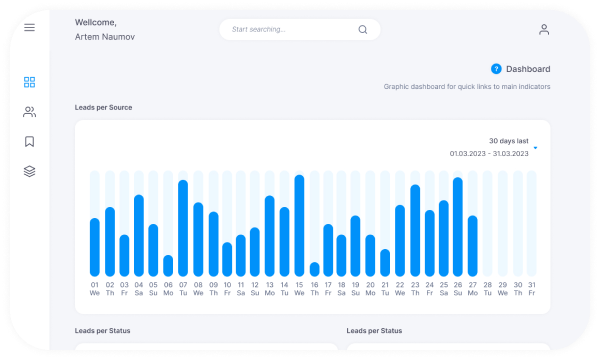Screen dimensions: 600x360
Task: Open the users icon in sidebar
Action: (29, 112)
